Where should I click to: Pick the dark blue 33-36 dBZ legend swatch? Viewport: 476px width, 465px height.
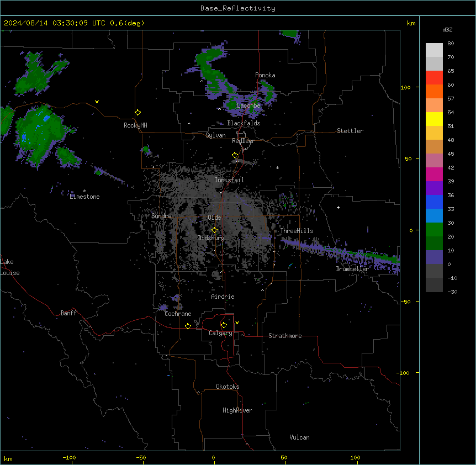click(434, 202)
